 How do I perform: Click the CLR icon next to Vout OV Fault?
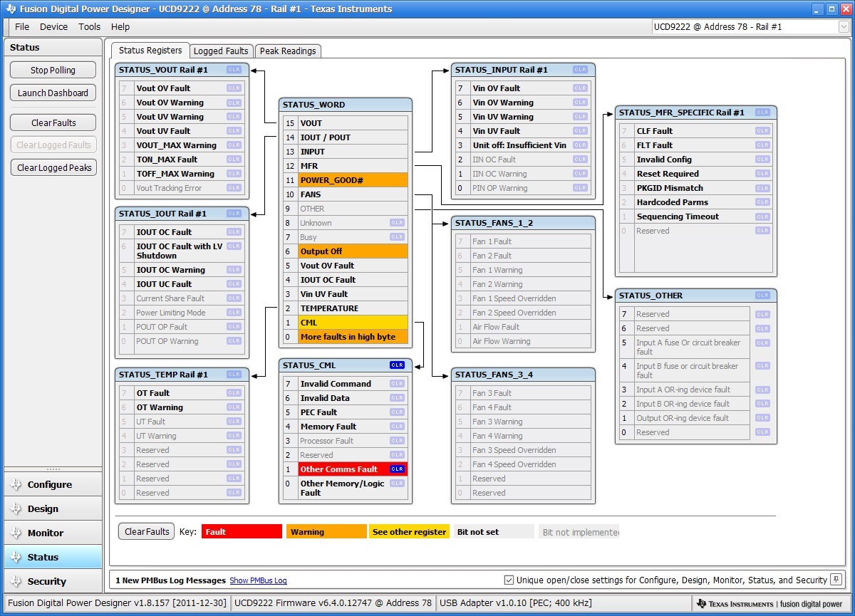click(234, 88)
